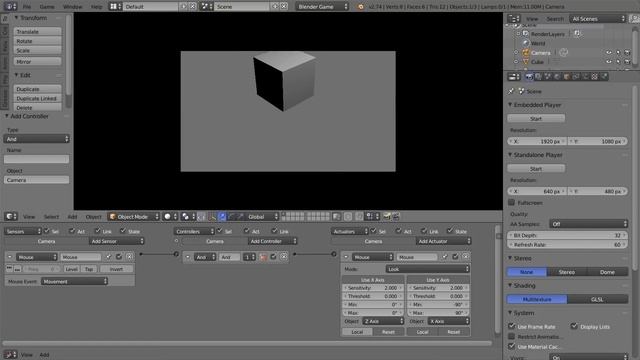Open the Blender Game engine dropdown
The height and width of the screenshot is (360, 640).
coord(322,7)
